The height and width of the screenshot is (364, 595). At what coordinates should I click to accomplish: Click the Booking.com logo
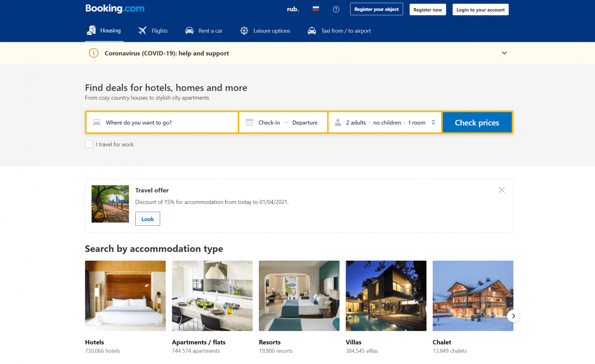(115, 9)
